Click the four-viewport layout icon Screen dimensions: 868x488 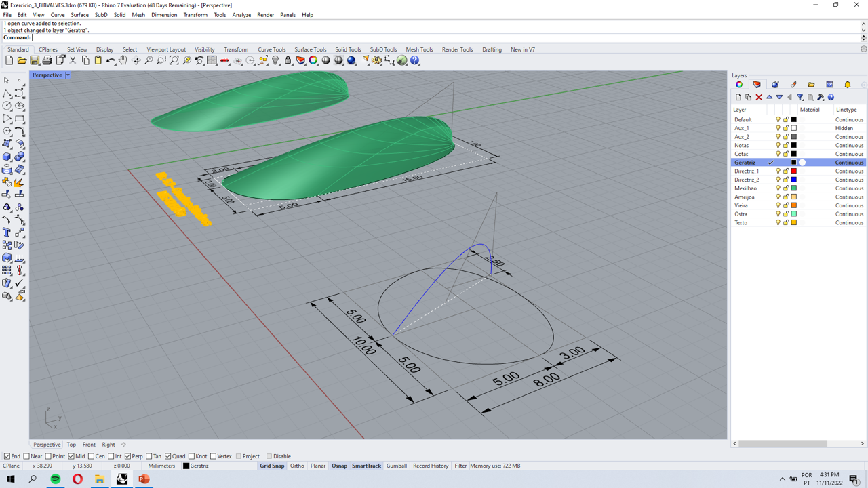(212, 61)
